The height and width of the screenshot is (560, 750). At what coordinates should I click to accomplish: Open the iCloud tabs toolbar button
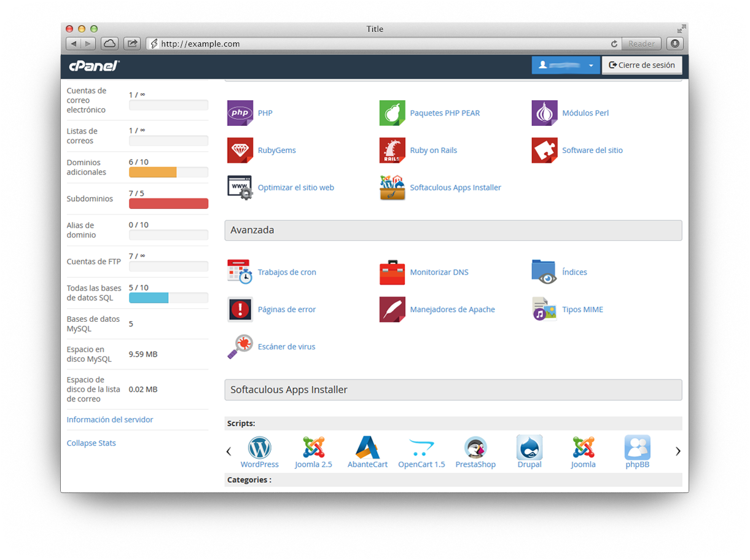click(109, 44)
